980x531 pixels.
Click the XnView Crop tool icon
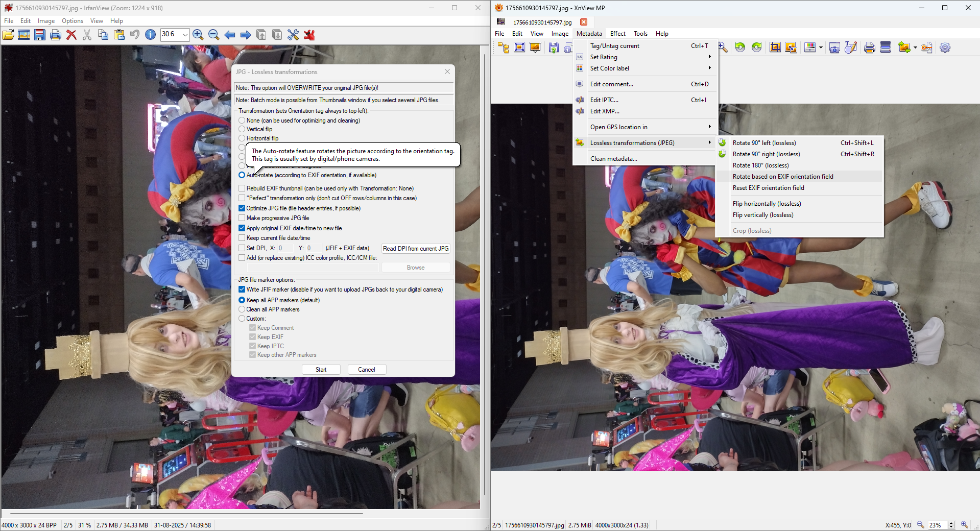click(x=775, y=47)
